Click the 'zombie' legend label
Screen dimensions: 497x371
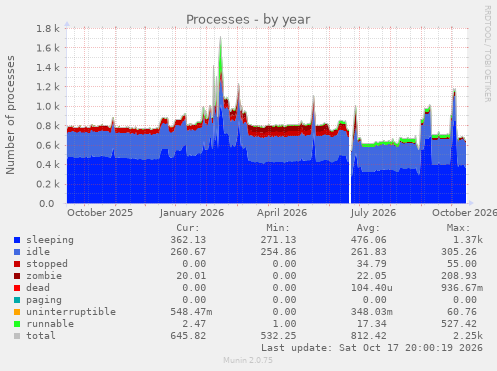[44, 276]
